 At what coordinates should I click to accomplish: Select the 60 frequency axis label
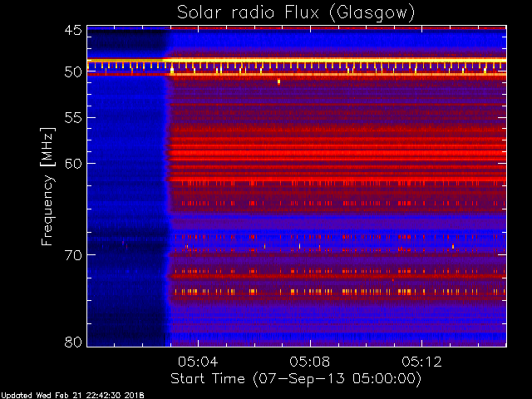[73, 163]
